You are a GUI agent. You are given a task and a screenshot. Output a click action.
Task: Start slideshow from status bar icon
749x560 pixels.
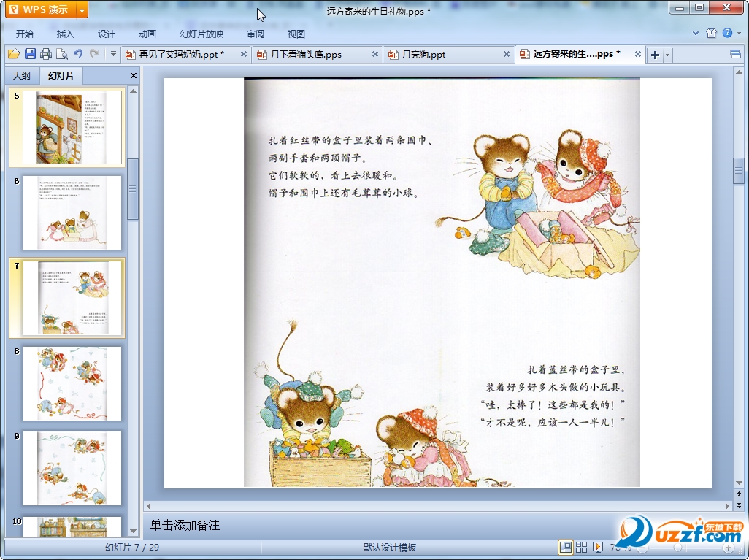598,548
